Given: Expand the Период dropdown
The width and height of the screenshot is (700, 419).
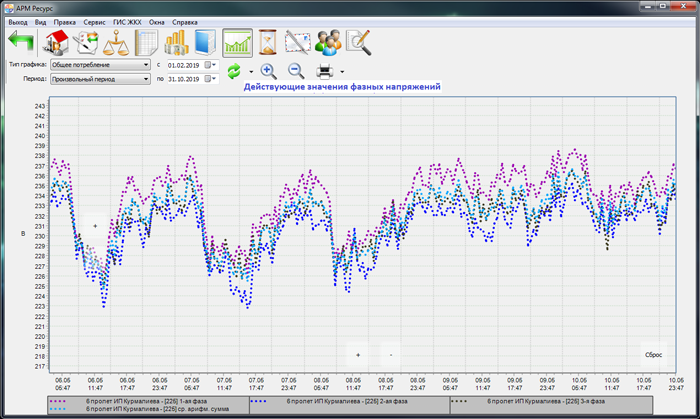Looking at the screenshot, I should point(145,79).
